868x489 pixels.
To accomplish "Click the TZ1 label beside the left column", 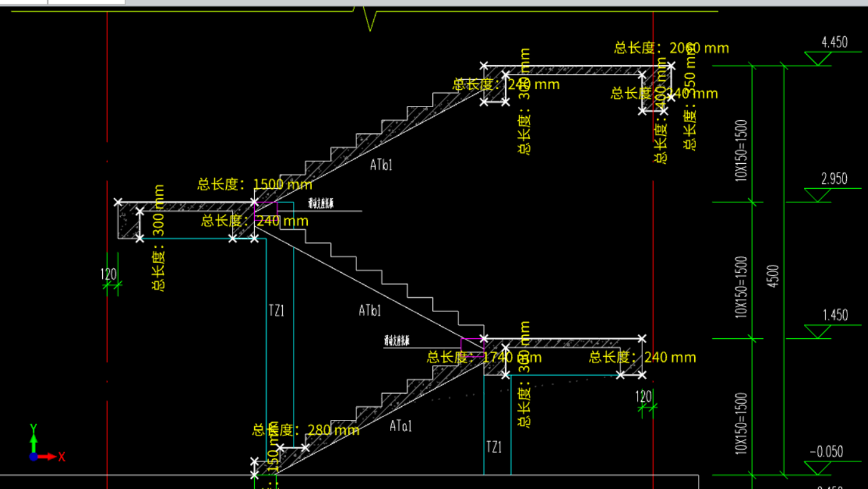I will (277, 310).
